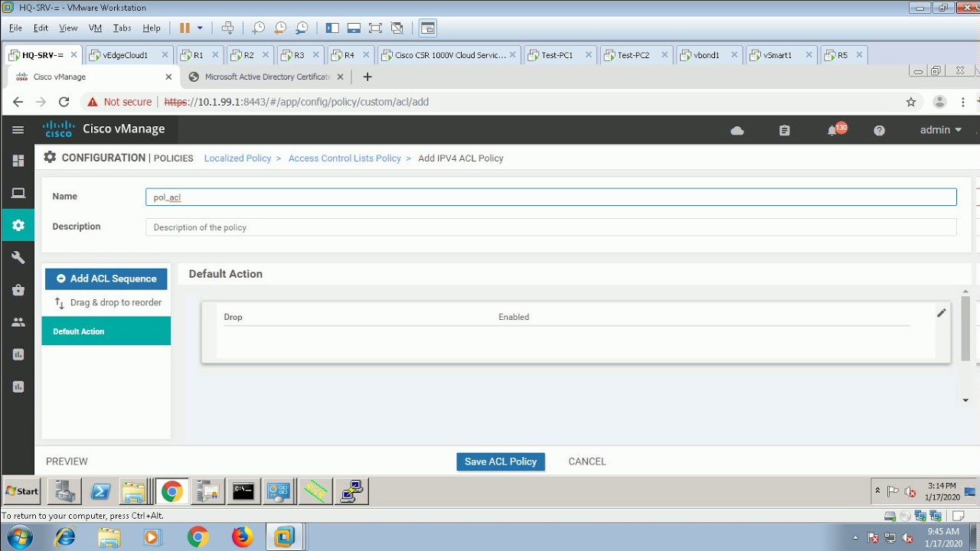Select Default Action in sequence list
Image resolution: width=980 pixels, height=551 pixels.
point(106,331)
